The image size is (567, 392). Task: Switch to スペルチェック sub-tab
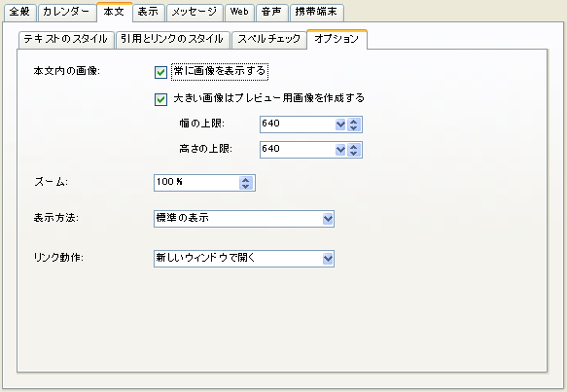click(x=269, y=40)
